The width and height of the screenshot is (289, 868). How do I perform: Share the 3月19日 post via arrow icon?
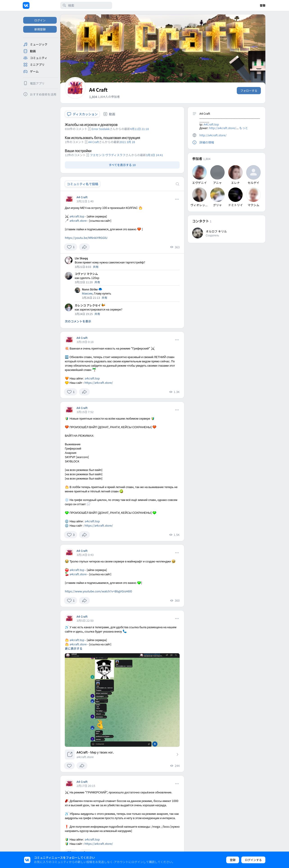pos(84,392)
